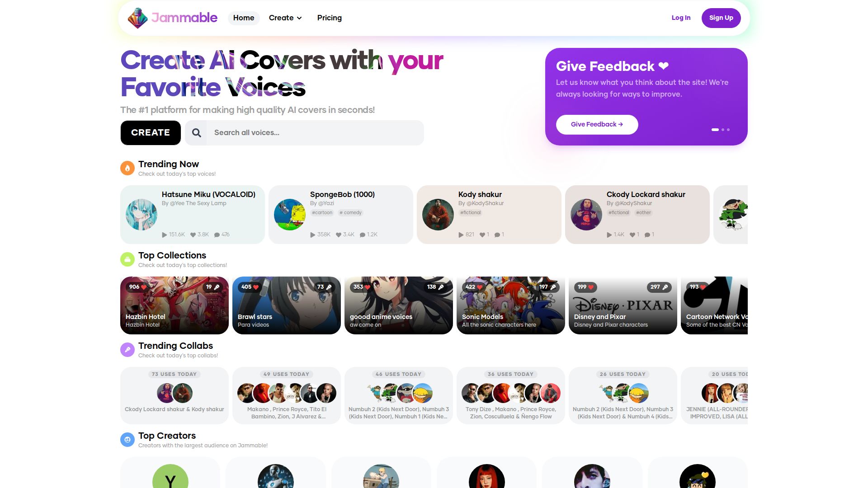Click the Log In link
868x488 pixels.
tap(681, 18)
